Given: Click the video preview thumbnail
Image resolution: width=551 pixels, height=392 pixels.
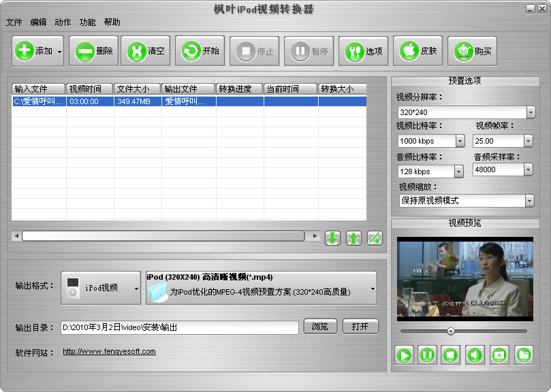Looking at the screenshot, I should click(x=465, y=279).
